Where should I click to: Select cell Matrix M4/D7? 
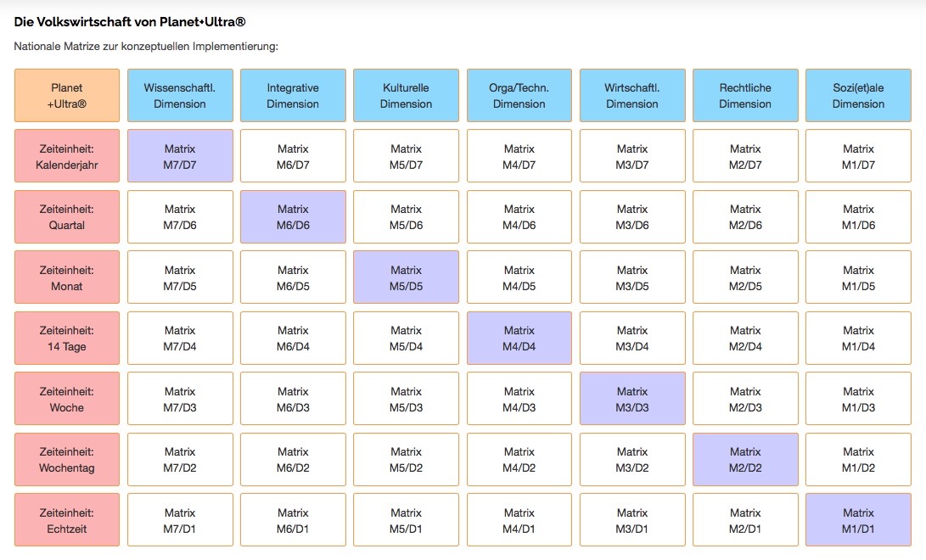point(519,156)
